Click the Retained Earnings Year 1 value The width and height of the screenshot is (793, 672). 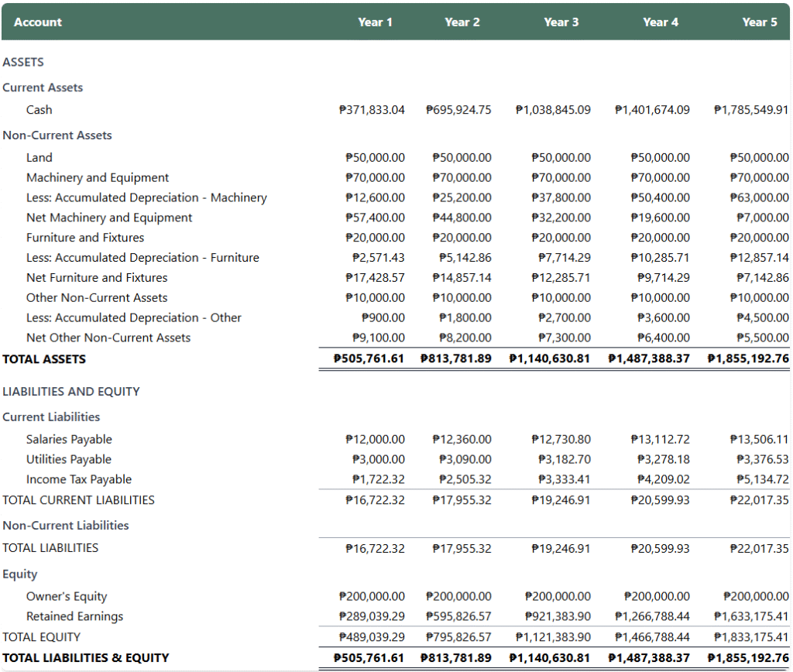pyautogui.click(x=370, y=616)
